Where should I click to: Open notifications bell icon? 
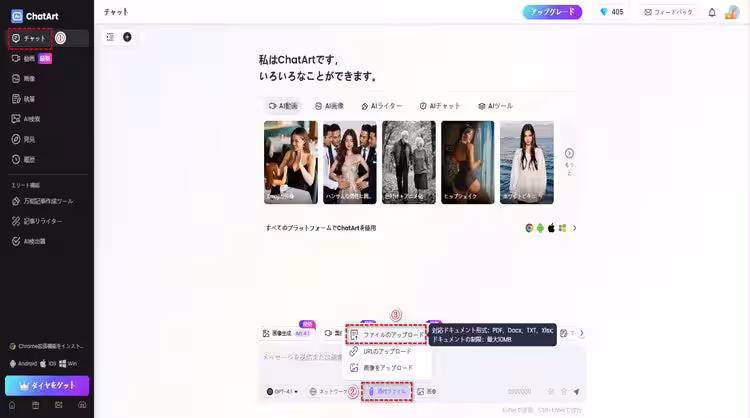point(712,12)
